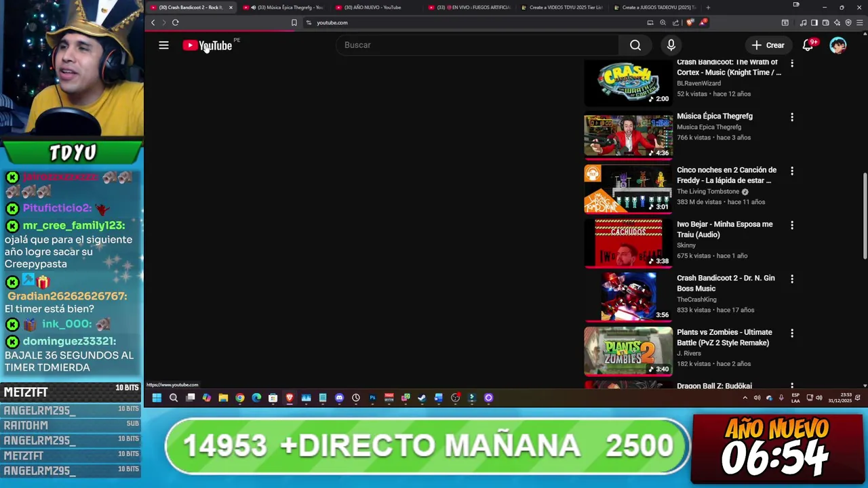Open Brave browser taskbar icon

[290, 398]
